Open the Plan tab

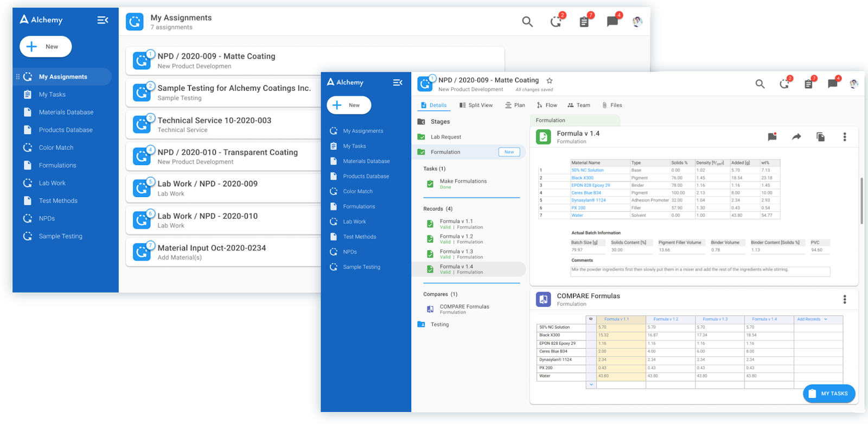(515, 105)
